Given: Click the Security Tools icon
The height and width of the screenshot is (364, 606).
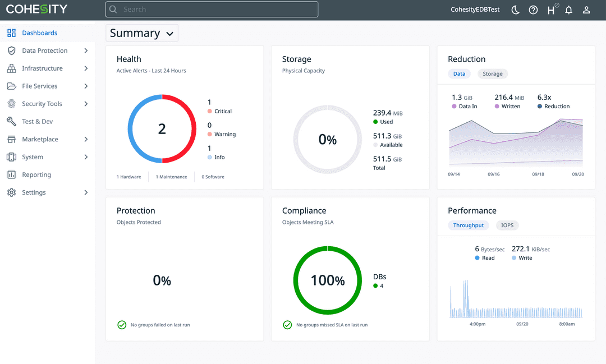Looking at the screenshot, I should coord(12,103).
